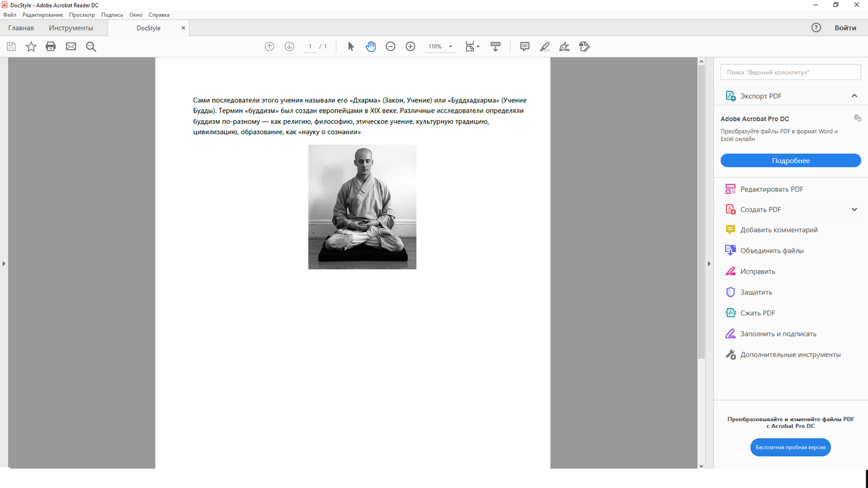The width and height of the screenshot is (868, 488).
Task: Click the Добавить комментарий icon
Action: pos(730,230)
